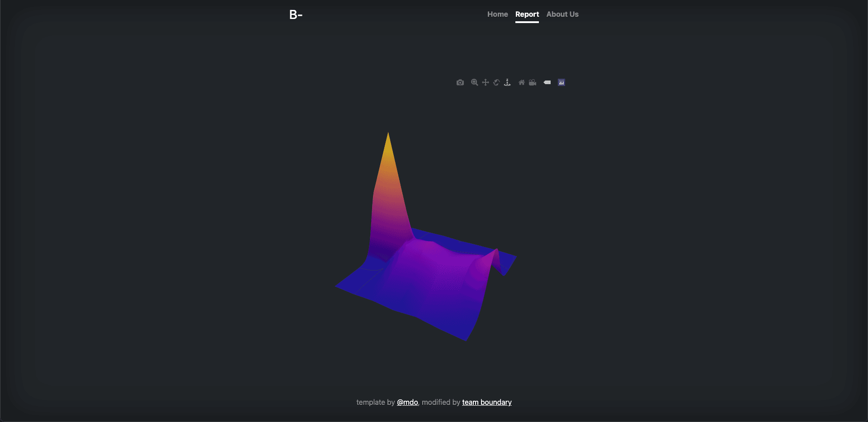868x422 pixels.
Task: Download the plot as PNG using the camera icon
Action: click(x=460, y=82)
